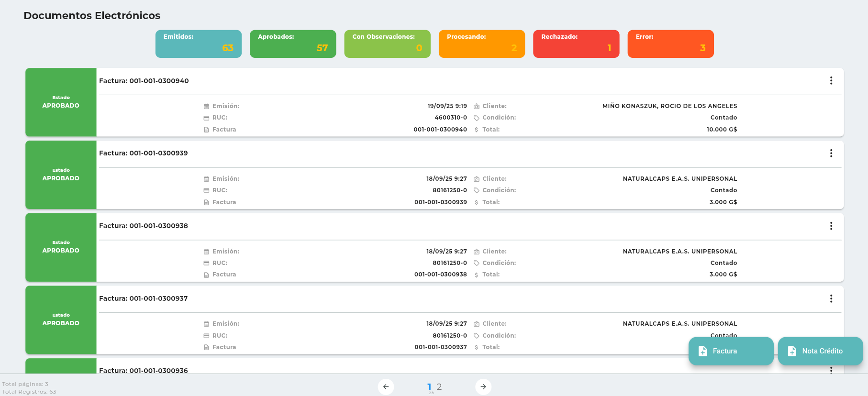Click dollar icon beside first invoice Total
868x396 pixels.
pos(476,130)
